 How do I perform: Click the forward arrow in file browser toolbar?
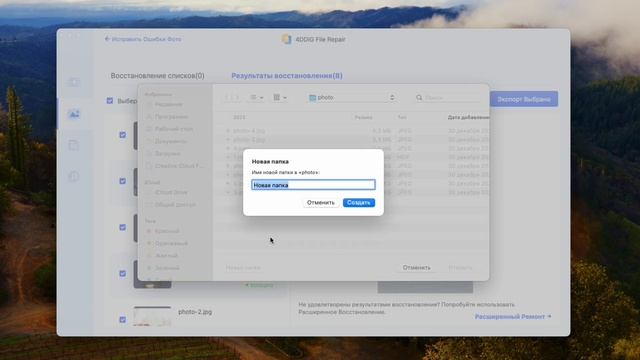click(236, 98)
